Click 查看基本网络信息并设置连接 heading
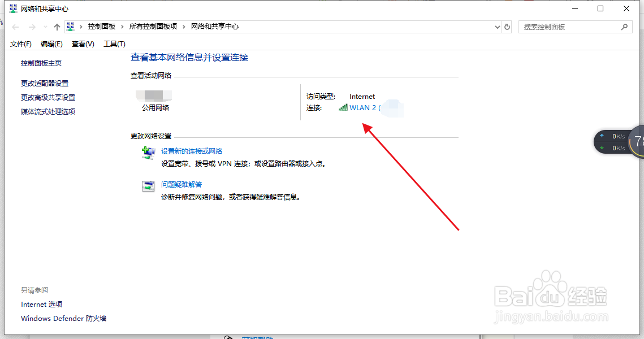The image size is (644, 339). [189, 58]
